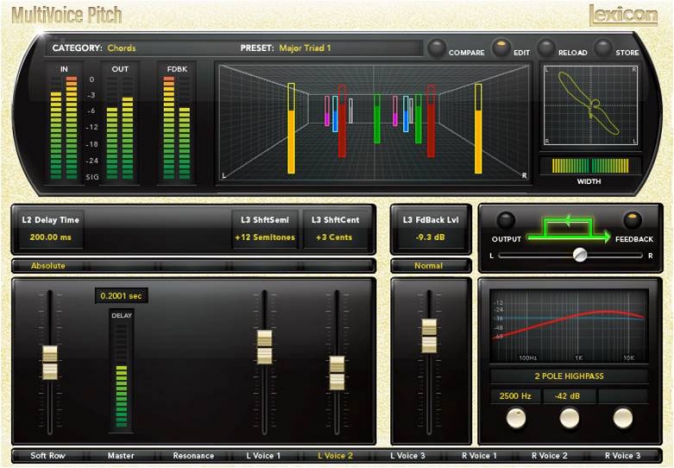
Task: Switch to the Resonance tab
Action: coord(193,456)
